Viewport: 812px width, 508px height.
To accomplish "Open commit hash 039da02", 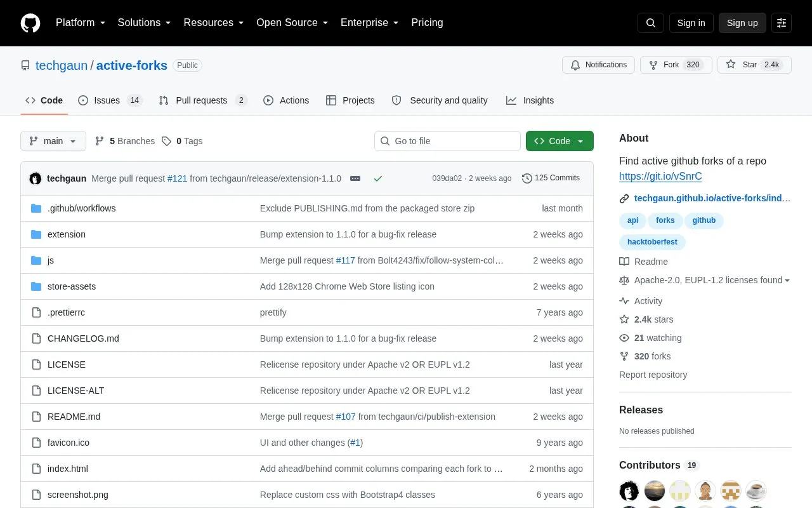I will [x=447, y=178].
